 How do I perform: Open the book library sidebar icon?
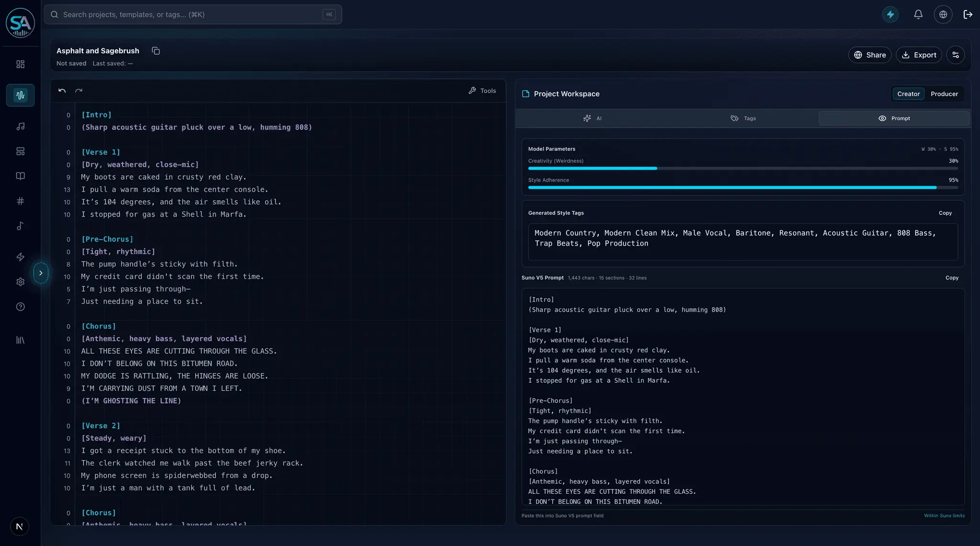pyautogui.click(x=20, y=176)
